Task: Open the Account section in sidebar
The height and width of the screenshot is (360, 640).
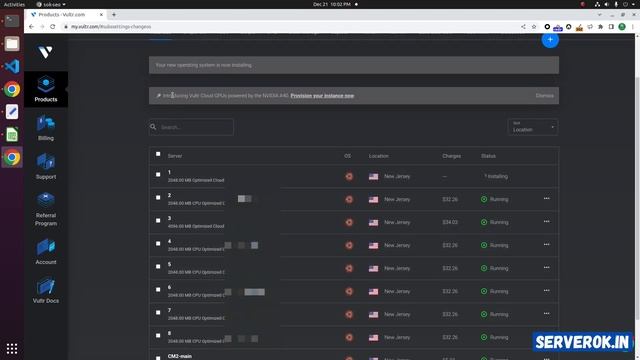Action: tap(46, 252)
